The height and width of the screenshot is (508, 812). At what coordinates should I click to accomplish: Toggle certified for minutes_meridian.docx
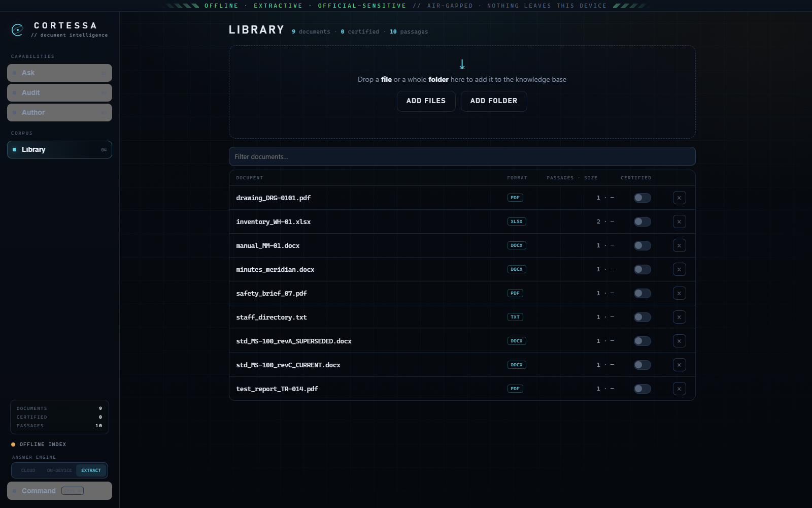coord(642,269)
